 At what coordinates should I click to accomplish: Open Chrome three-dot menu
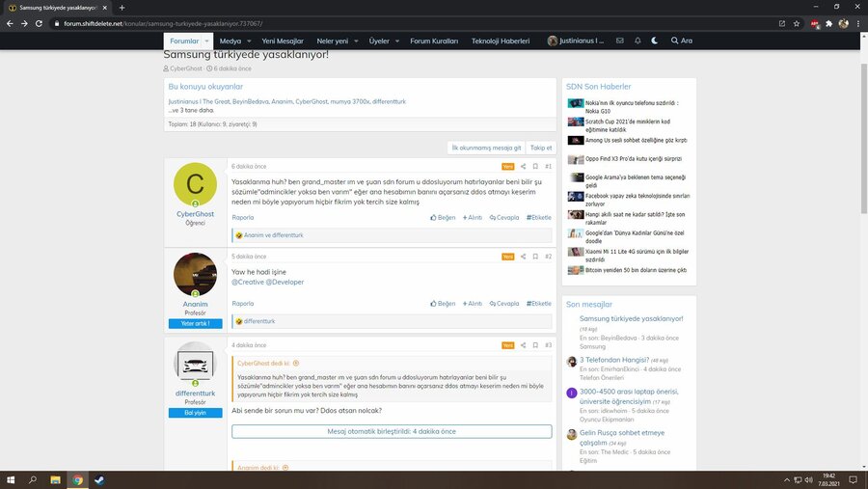[858, 24]
